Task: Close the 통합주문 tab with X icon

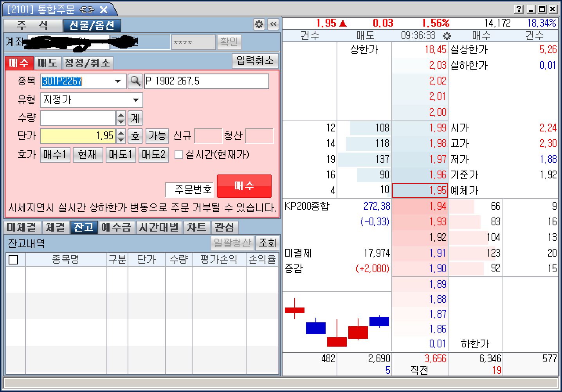Action: coord(104,10)
